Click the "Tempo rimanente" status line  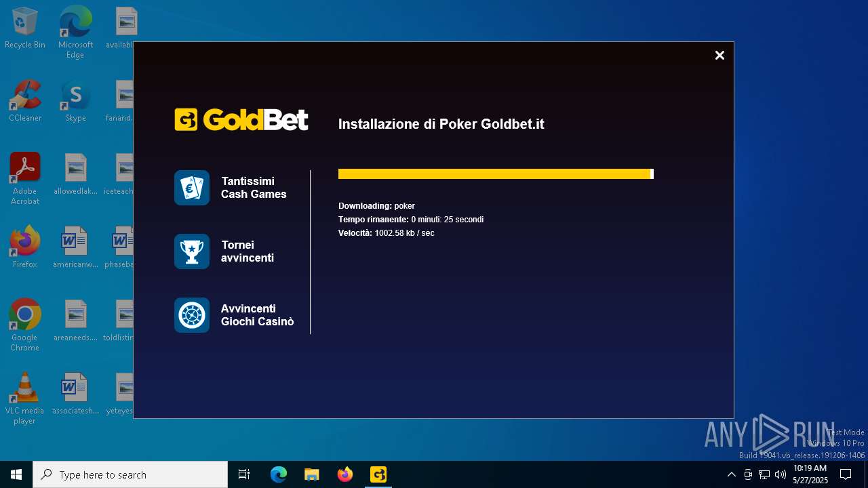(x=411, y=220)
